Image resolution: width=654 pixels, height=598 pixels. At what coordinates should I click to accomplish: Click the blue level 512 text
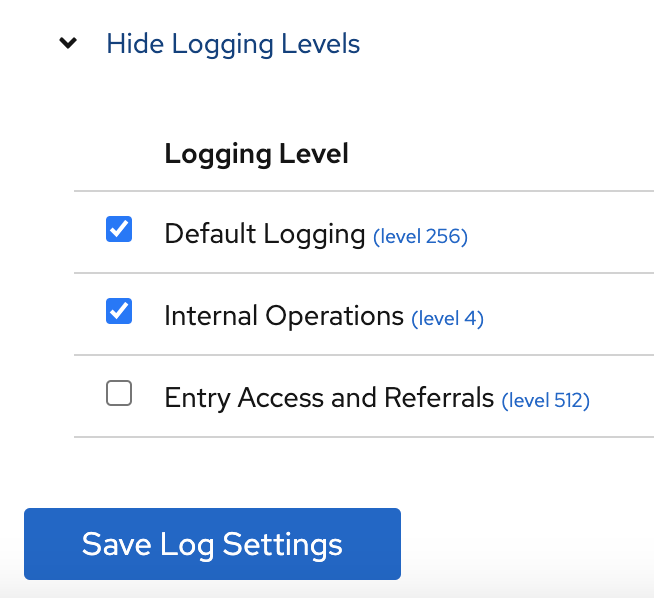click(545, 401)
